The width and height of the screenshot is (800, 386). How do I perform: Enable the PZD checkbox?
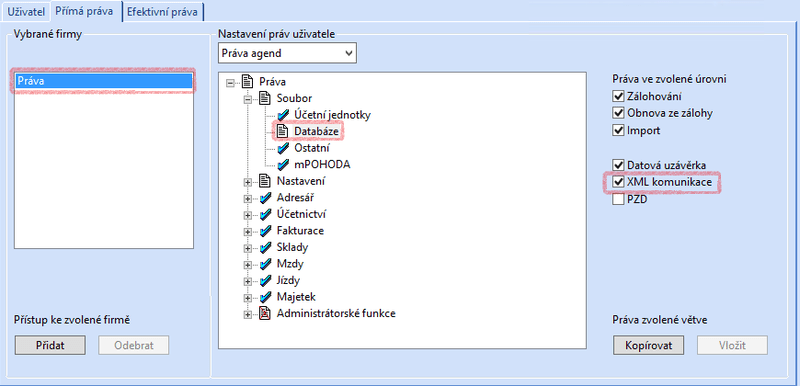click(618, 200)
